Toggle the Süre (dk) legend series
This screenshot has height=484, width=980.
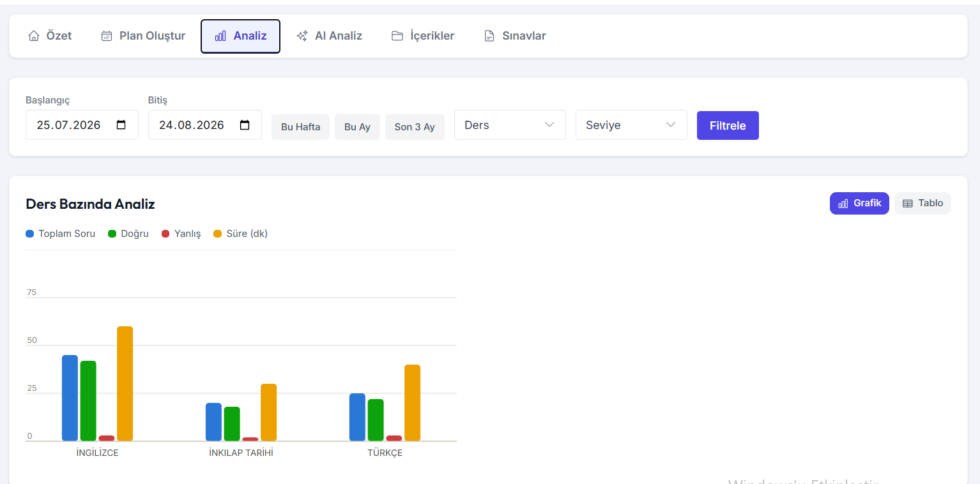point(241,234)
